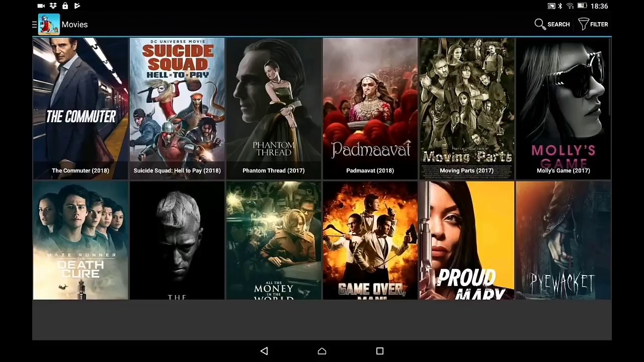The width and height of the screenshot is (644, 362).
Task: Open the Game Over, Man! poster
Action: coord(370,240)
